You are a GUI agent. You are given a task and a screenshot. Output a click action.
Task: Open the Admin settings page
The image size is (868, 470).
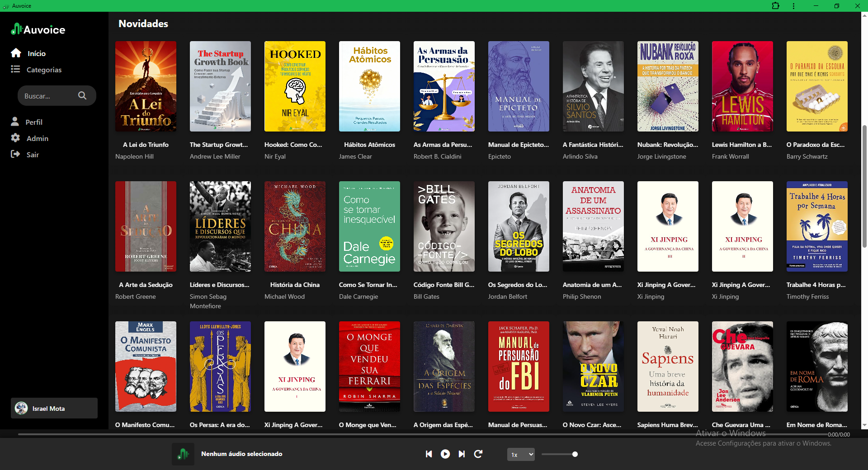click(x=37, y=138)
